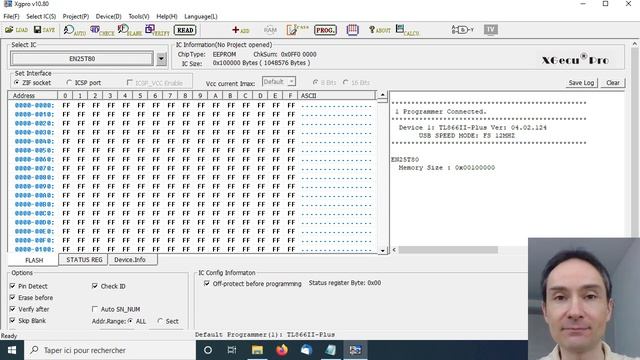
Task: Click the Save Log button
Action: click(581, 82)
